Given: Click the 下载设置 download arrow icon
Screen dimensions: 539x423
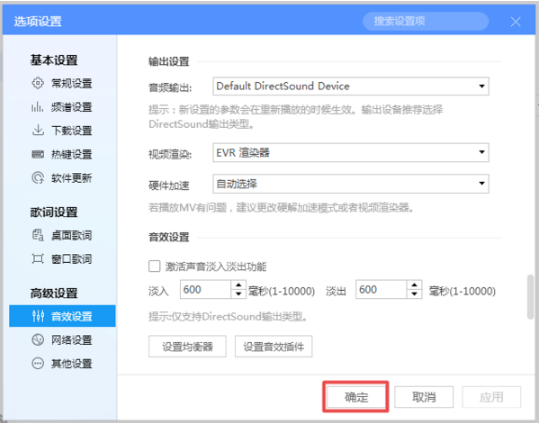Looking at the screenshot, I should point(38,130).
